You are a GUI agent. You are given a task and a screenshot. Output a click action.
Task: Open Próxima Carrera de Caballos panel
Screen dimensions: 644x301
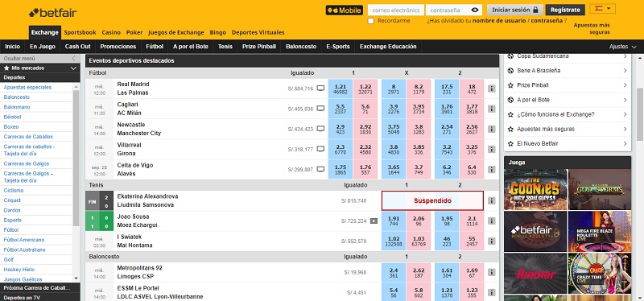(39, 288)
